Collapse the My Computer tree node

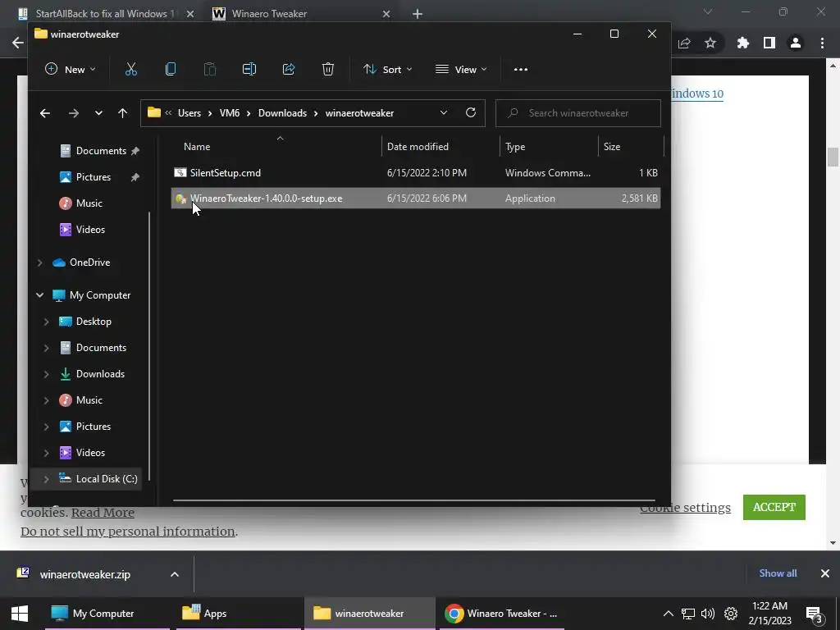(x=39, y=295)
